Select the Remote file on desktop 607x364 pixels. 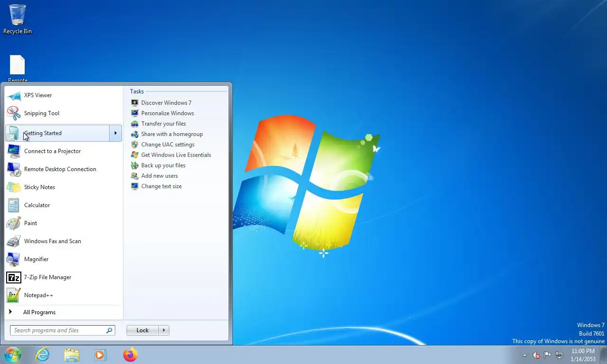[x=18, y=69]
